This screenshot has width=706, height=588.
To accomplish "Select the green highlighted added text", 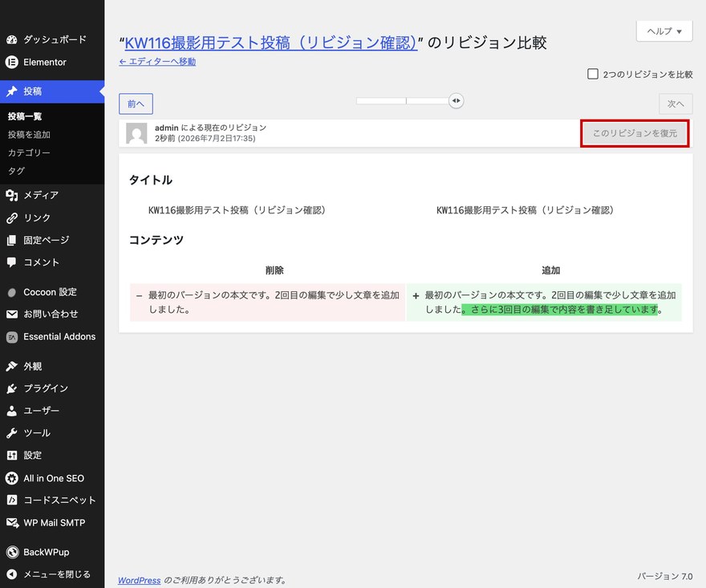I will [x=560, y=310].
